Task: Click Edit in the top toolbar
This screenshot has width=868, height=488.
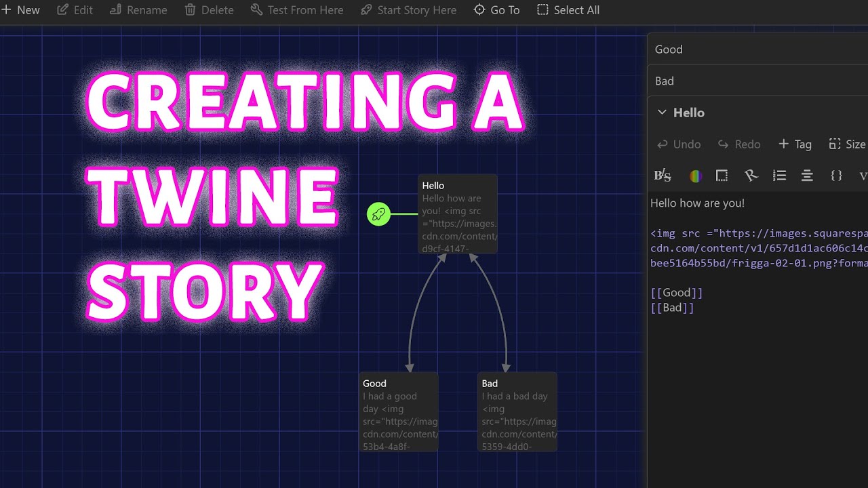Action: [x=75, y=10]
